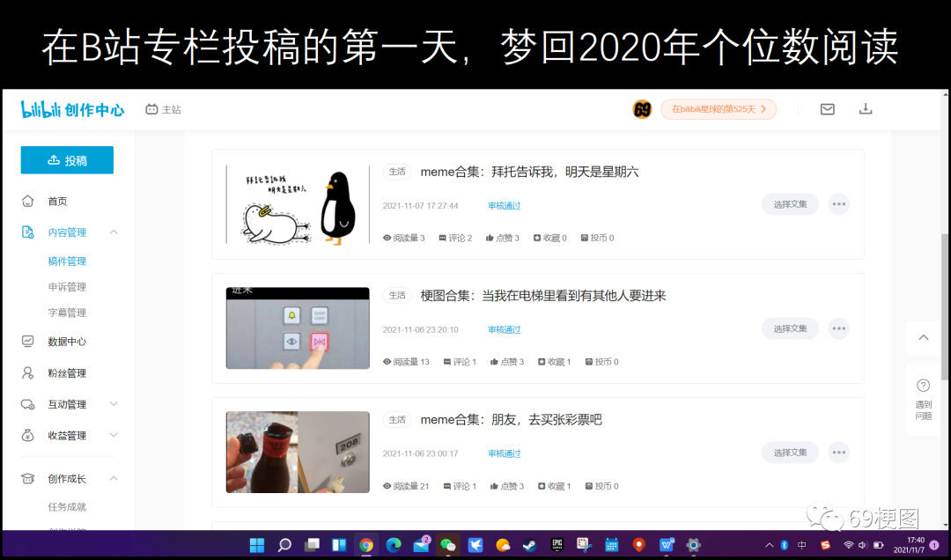Click 选择文集 for the 电梯 article

tap(790, 328)
